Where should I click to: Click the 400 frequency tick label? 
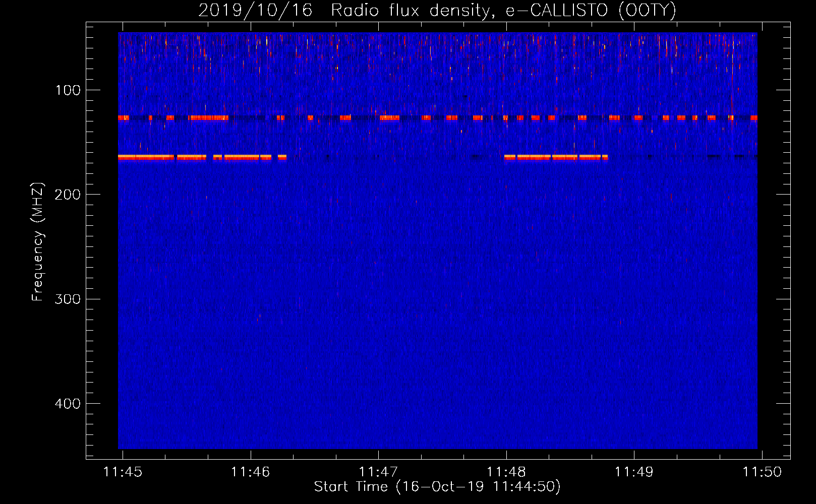coord(68,404)
